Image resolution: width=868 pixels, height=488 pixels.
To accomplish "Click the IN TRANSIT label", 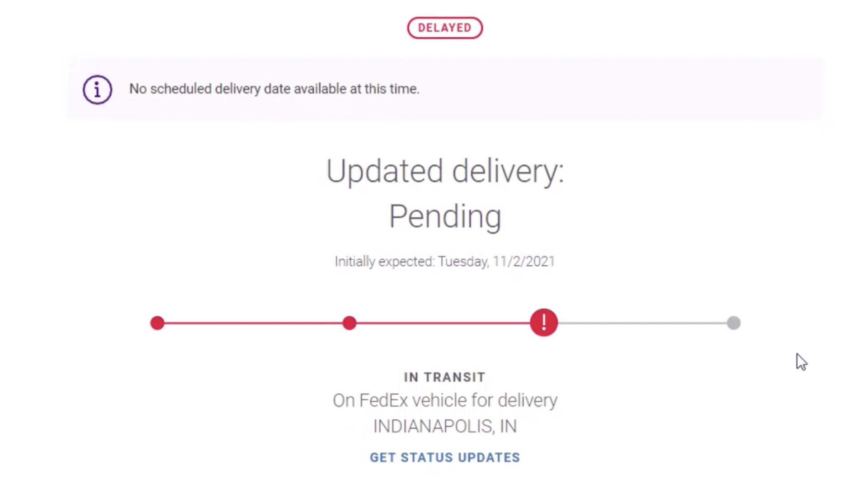I will (x=445, y=377).
